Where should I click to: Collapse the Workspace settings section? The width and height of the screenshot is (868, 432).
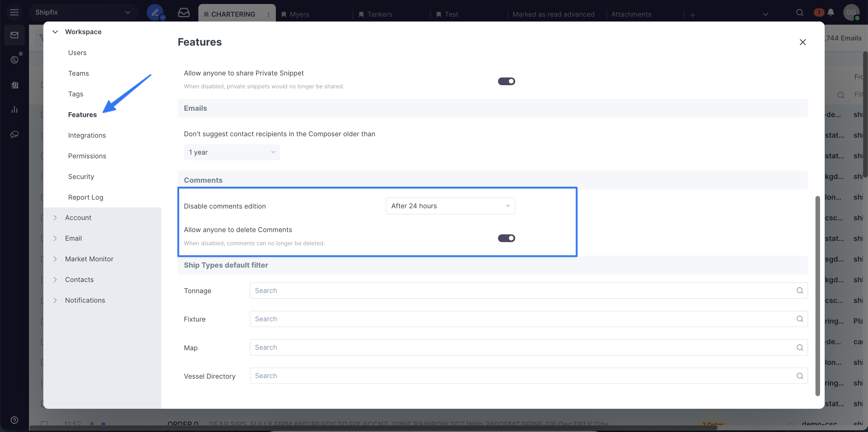point(55,32)
